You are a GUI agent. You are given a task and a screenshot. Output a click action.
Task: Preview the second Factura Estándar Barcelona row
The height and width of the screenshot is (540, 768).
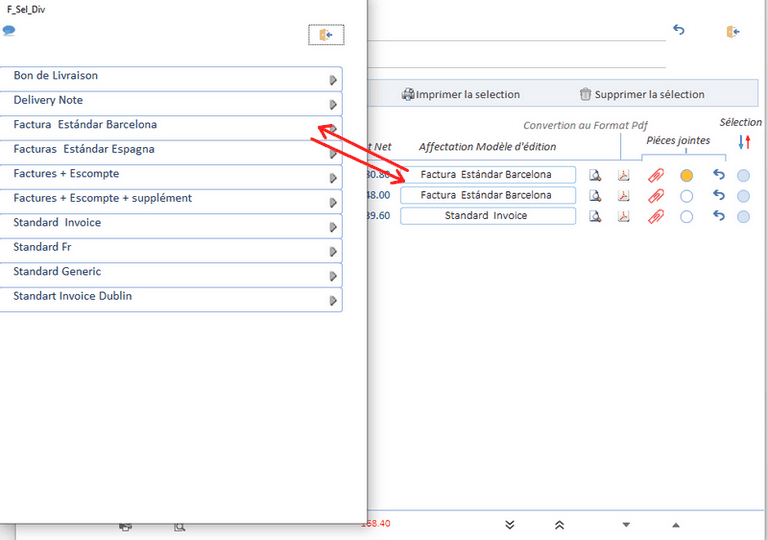point(595,196)
